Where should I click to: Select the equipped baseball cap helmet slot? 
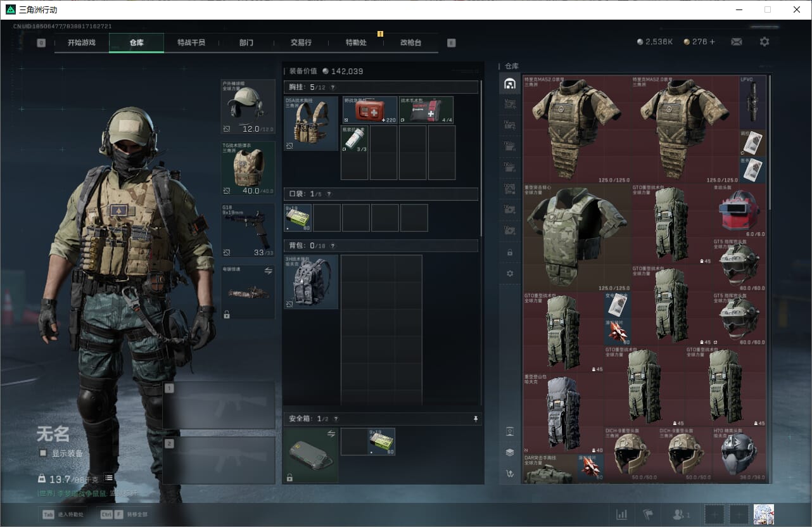click(x=248, y=106)
